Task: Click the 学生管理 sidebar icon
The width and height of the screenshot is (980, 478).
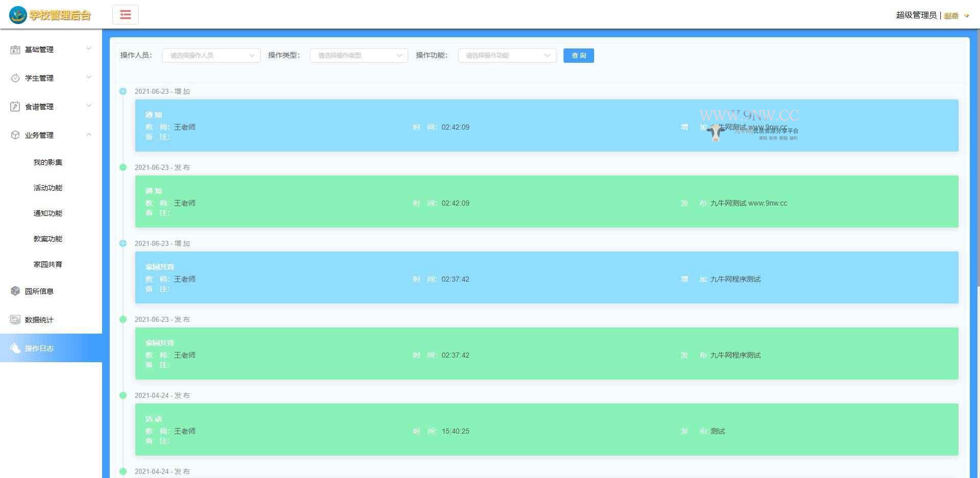Action: tap(15, 78)
